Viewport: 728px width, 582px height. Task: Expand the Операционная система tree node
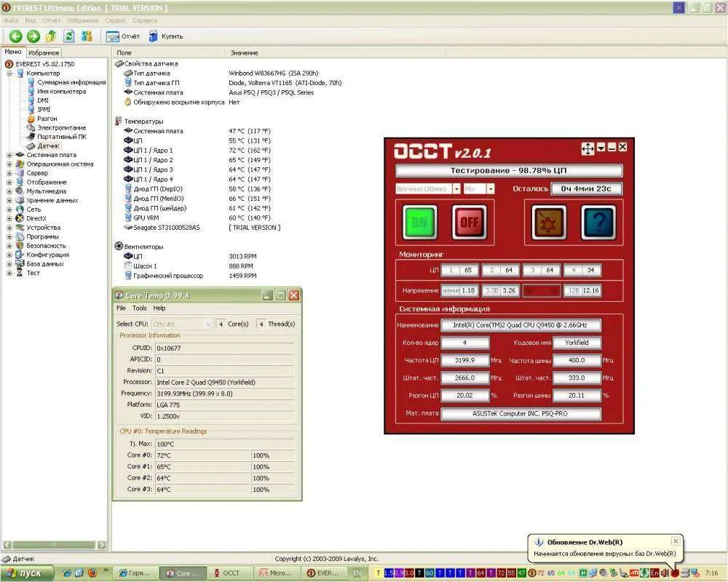pyautogui.click(x=9, y=164)
